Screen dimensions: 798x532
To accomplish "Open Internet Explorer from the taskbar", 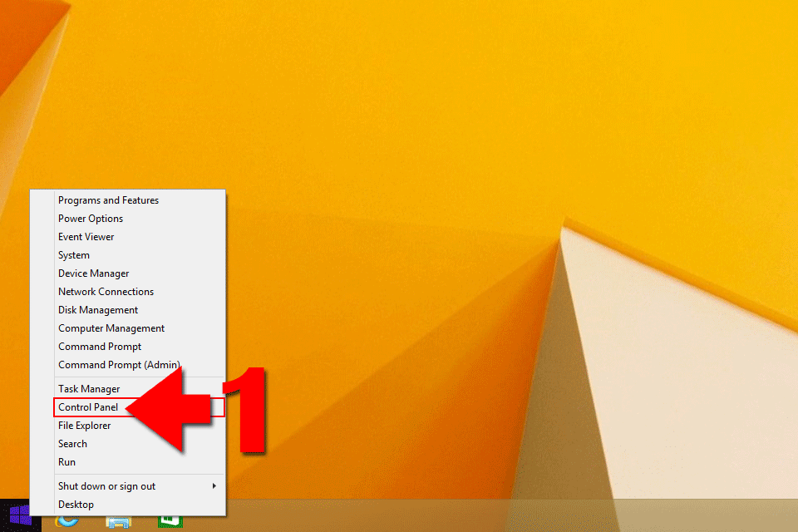I will click(x=66, y=523).
